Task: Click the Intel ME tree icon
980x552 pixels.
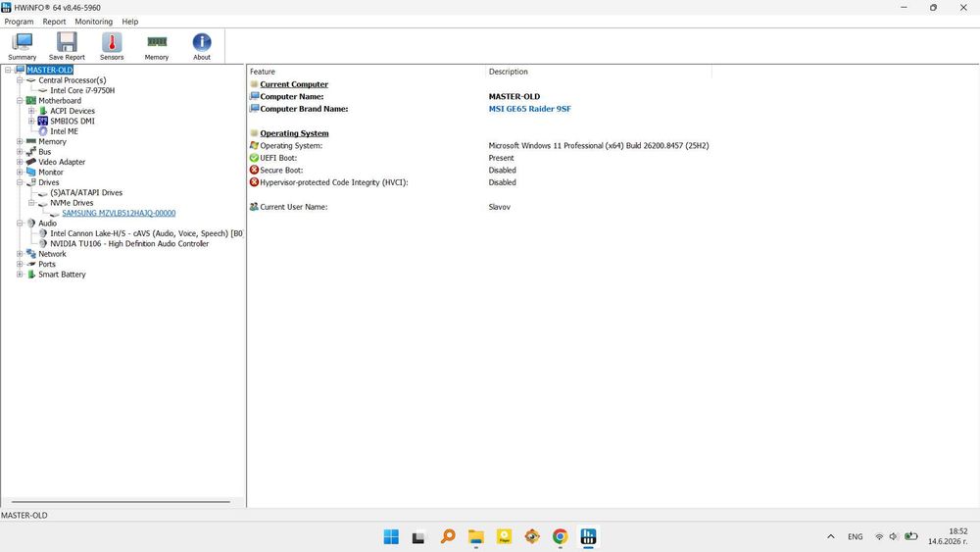Action: point(42,131)
